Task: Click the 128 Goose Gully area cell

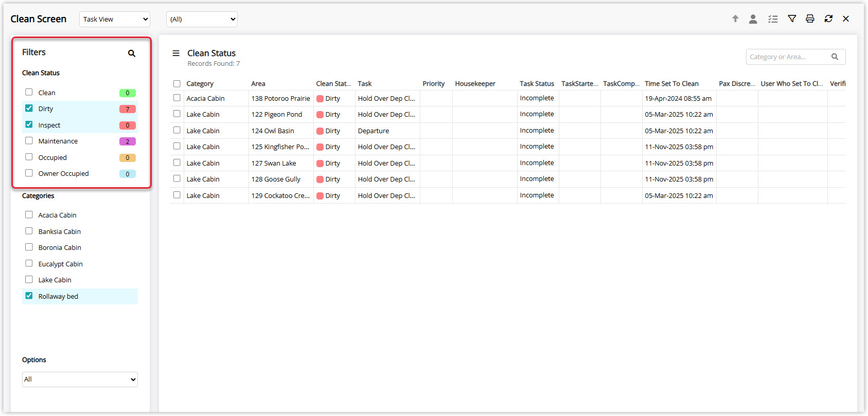Action: click(x=281, y=179)
